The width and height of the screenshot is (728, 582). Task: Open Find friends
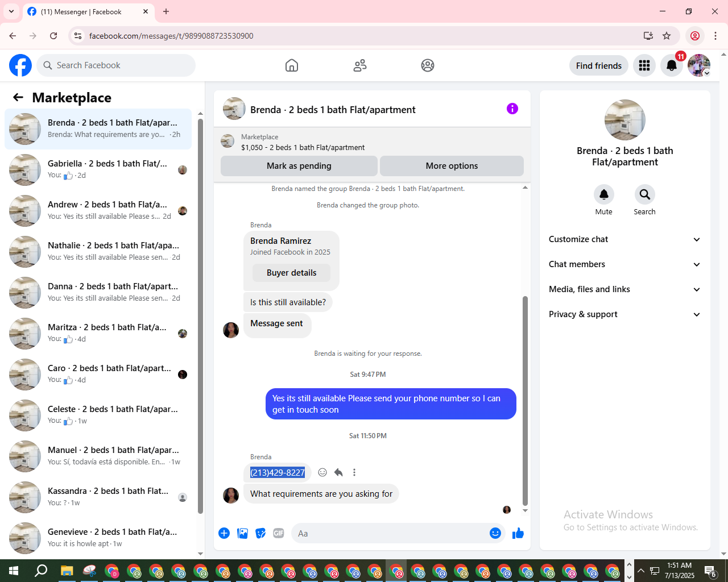coord(599,65)
